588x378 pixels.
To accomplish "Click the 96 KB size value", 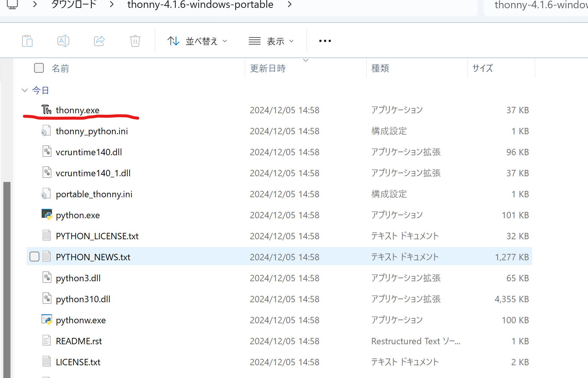I will 518,152.
